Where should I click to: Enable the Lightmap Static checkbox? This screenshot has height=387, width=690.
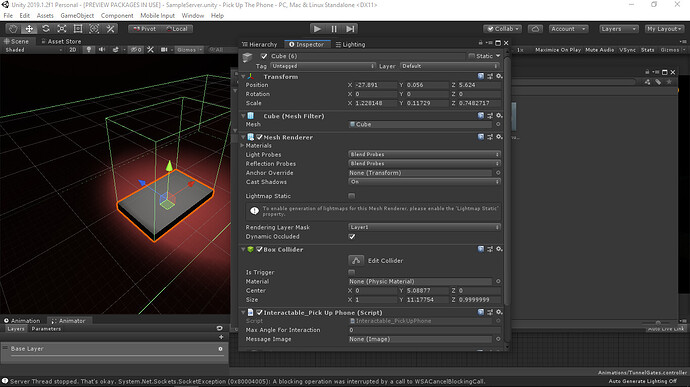pos(352,196)
